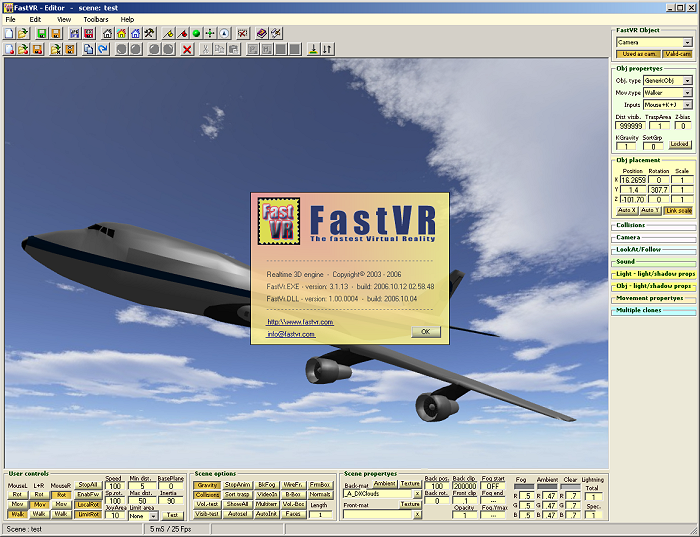Click the Ambient color swatch
This screenshot has height=537, width=700.
click(547, 487)
